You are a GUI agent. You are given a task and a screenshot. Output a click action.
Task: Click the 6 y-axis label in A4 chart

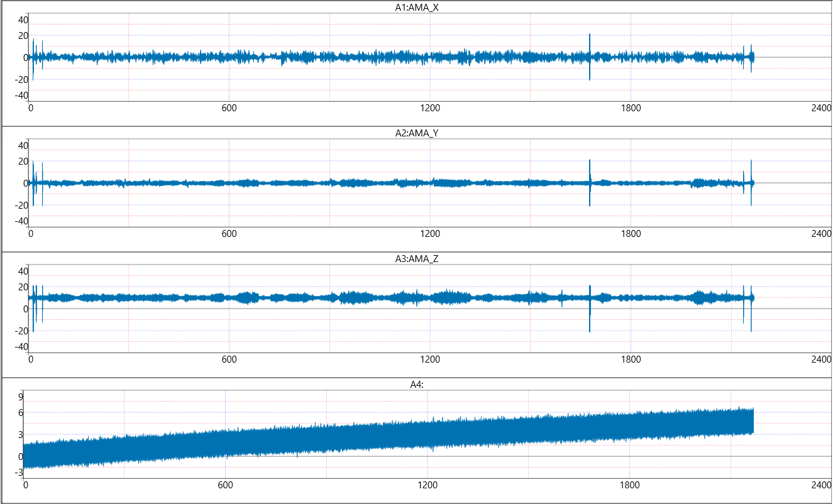[x=21, y=413]
